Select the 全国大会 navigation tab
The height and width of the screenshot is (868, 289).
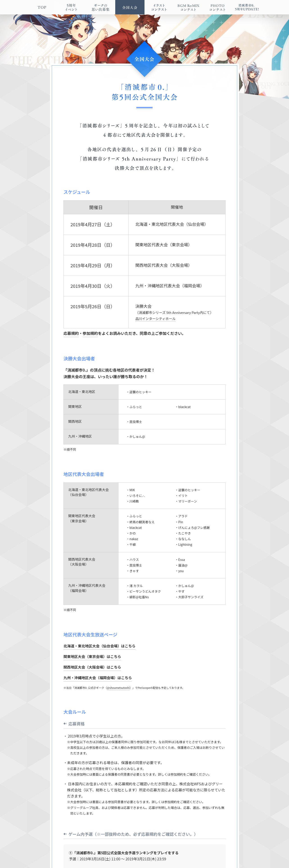pyautogui.click(x=129, y=7)
